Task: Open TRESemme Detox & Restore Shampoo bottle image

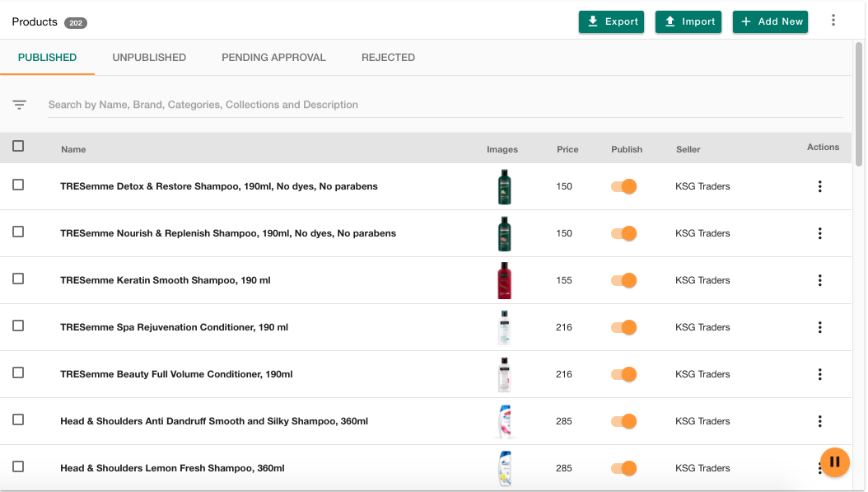Action: 504,187
